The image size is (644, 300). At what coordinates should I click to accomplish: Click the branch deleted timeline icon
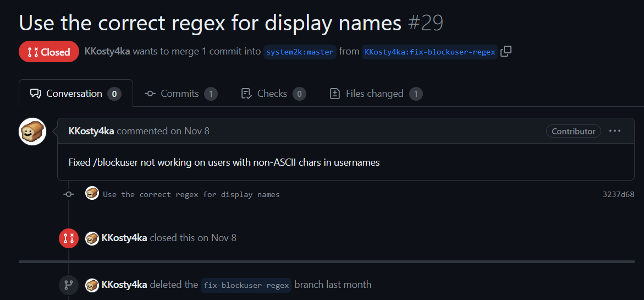(69, 285)
